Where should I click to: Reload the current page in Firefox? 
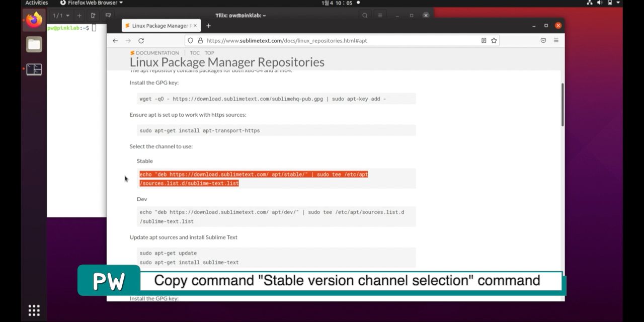tap(141, 41)
